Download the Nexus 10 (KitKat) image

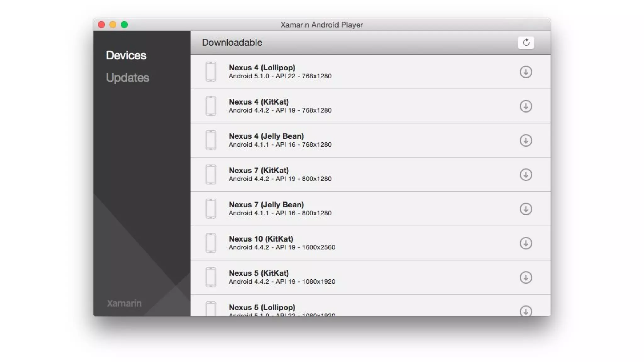[525, 243]
